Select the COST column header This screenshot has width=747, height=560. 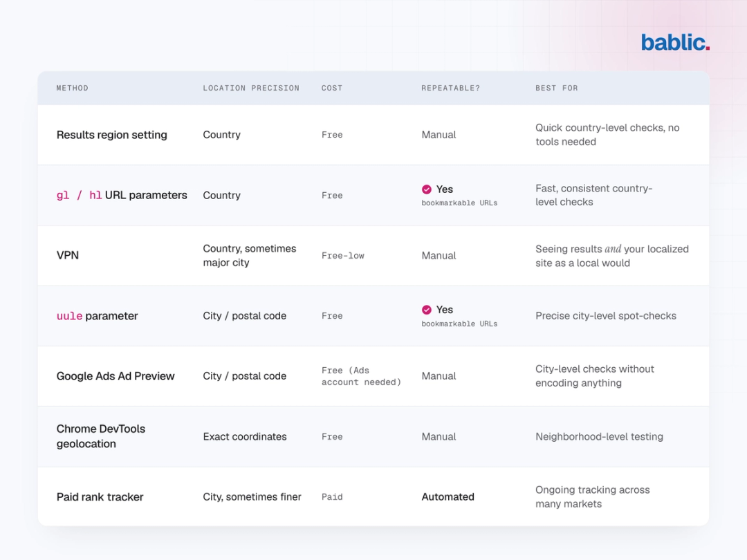pyautogui.click(x=332, y=88)
